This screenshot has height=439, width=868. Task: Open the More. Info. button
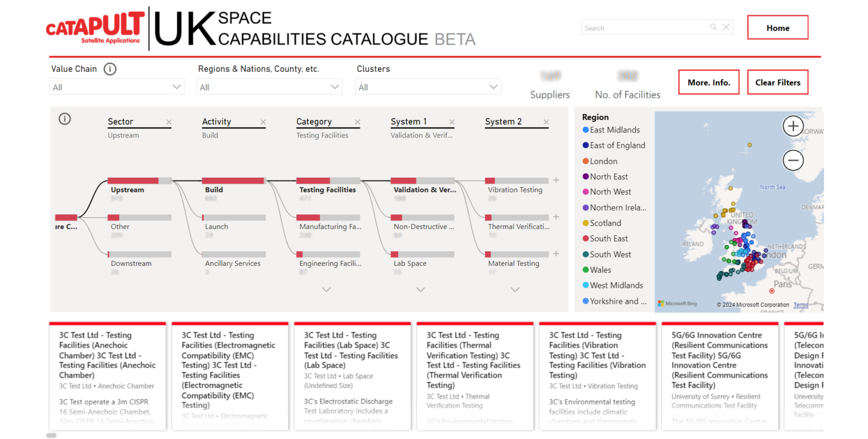[x=709, y=83]
